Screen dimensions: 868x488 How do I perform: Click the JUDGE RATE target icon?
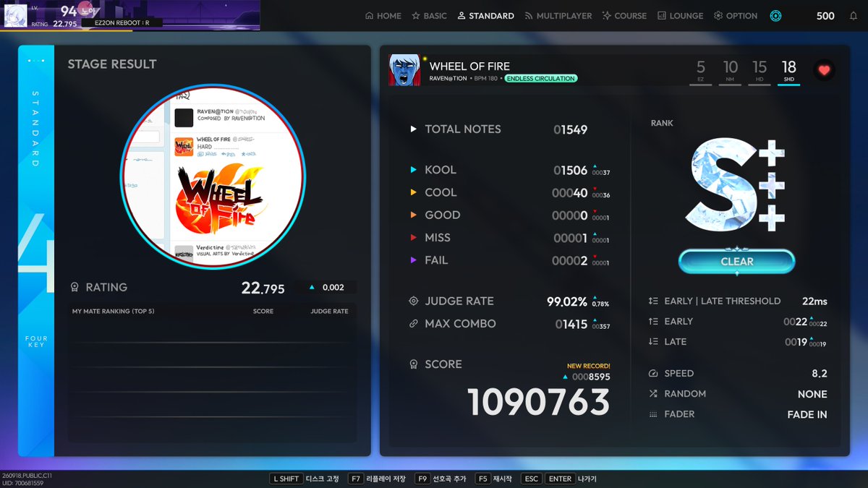point(414,301)
